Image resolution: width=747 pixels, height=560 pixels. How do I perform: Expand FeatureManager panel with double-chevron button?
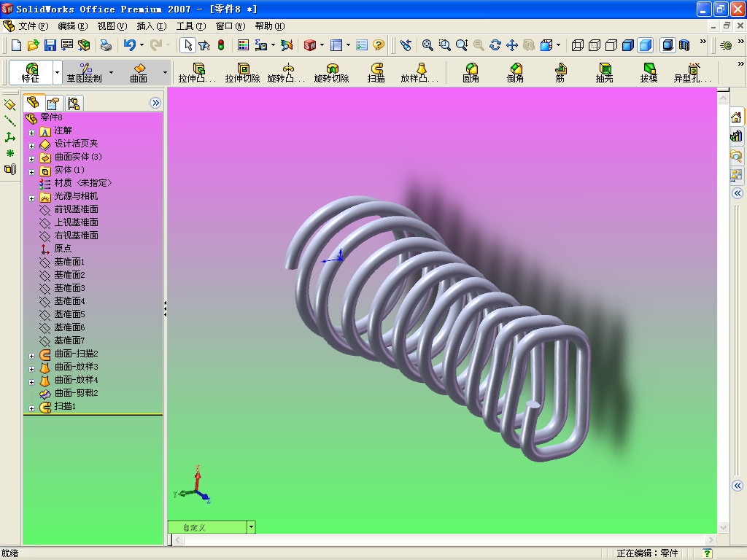click(155, 103)
